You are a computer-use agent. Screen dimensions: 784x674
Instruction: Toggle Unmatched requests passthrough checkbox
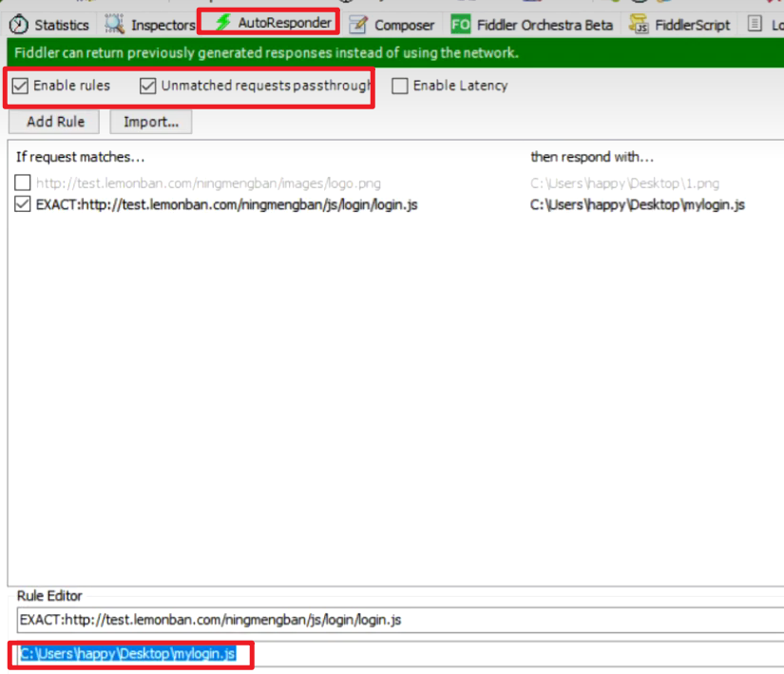[x=148, y=86]
